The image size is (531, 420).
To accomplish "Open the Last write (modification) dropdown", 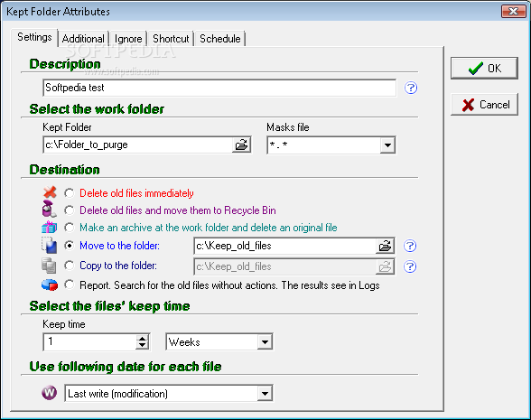I will (x=265, y=393).
